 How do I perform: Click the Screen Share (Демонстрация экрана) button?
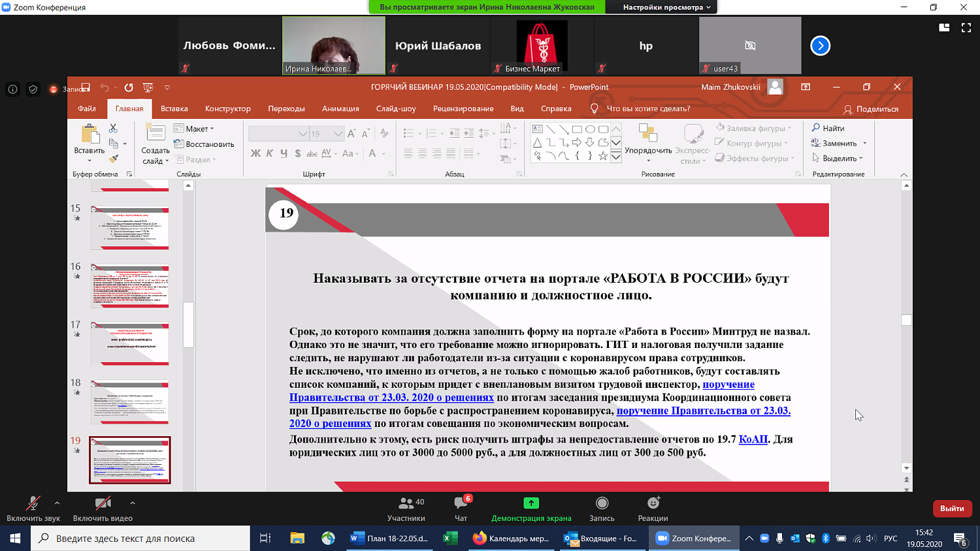[531, 509]
